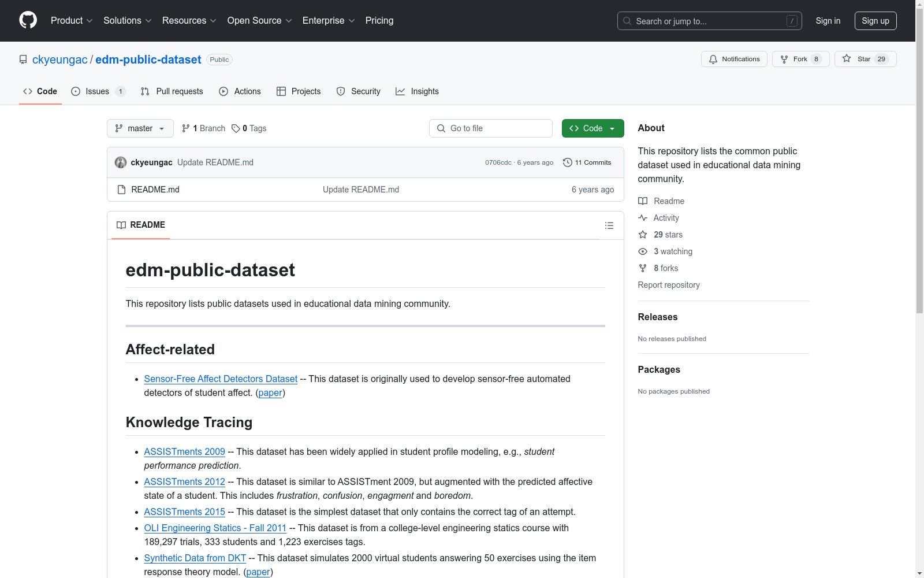Fork this repository

tap(800, 59)
